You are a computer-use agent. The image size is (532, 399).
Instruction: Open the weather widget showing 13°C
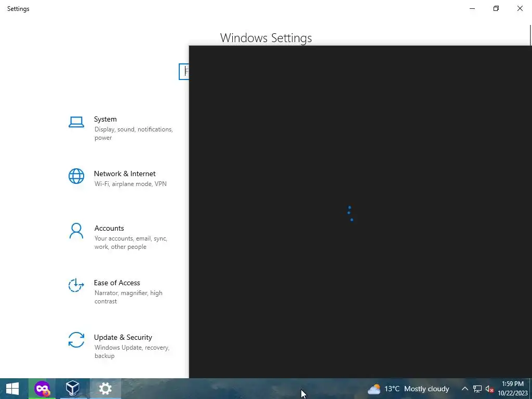(x=408, y=389)
